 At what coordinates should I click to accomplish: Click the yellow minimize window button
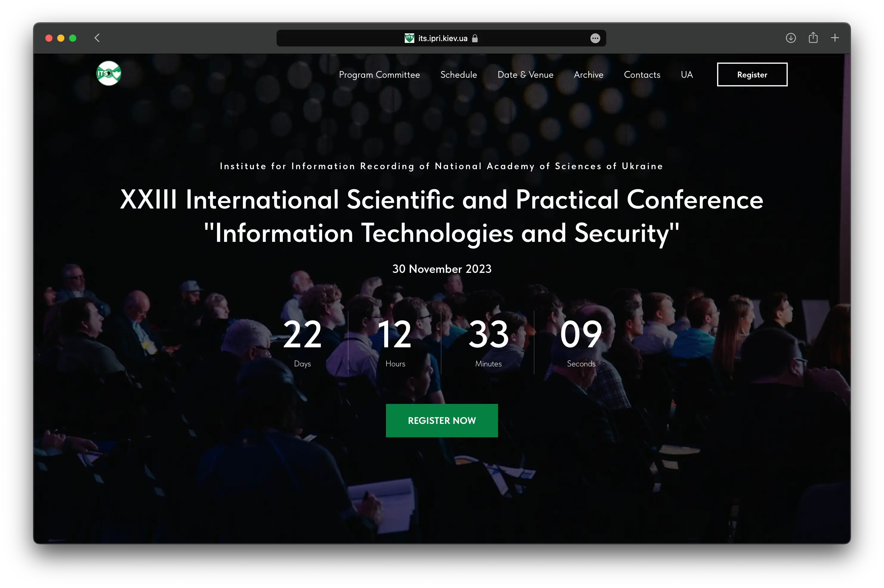pyautogui.click(x=61, y=38)
